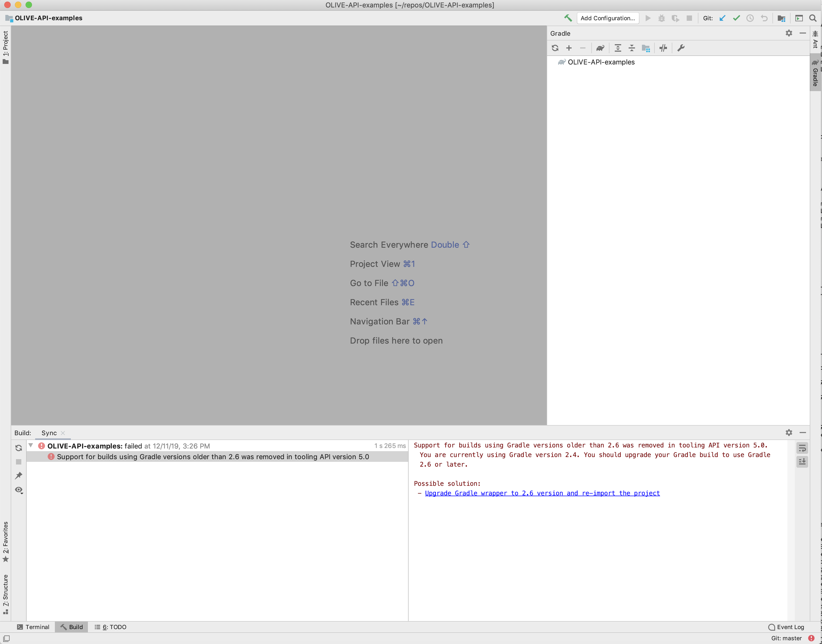
Task: Collapse the OLIVE-API-examples failed node
Action: [31, 445]
